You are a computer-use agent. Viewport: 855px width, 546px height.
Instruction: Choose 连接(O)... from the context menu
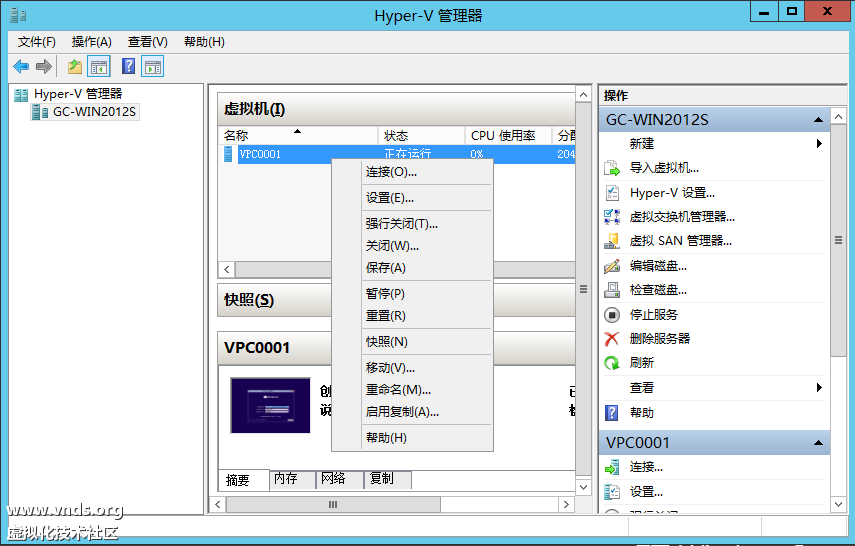coord(412,172)
